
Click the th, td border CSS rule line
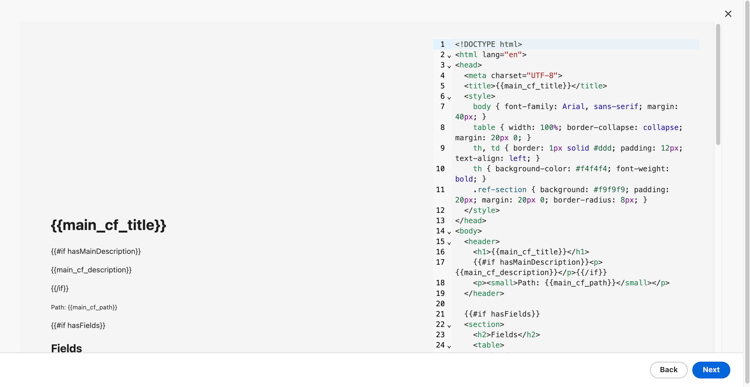(569, 153)
